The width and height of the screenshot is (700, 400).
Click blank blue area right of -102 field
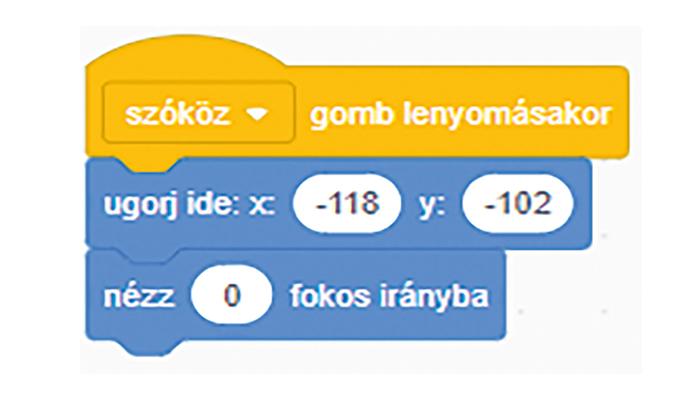click(582, 204)
